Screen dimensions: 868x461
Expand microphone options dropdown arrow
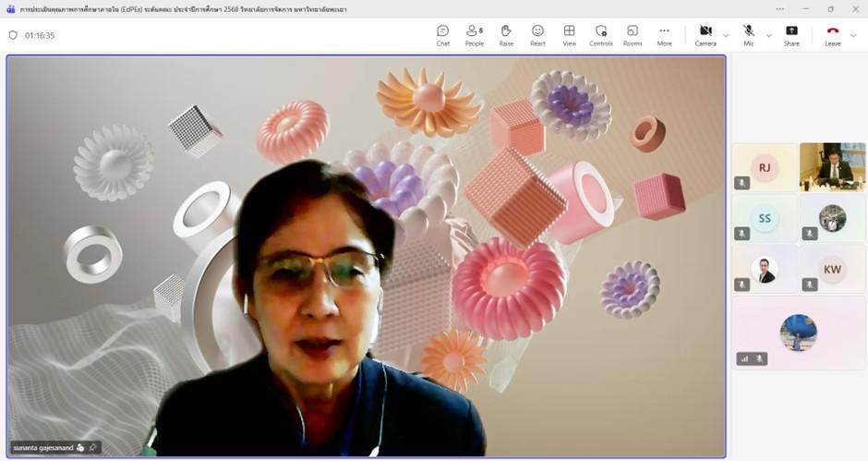click(x=769, y=35)
